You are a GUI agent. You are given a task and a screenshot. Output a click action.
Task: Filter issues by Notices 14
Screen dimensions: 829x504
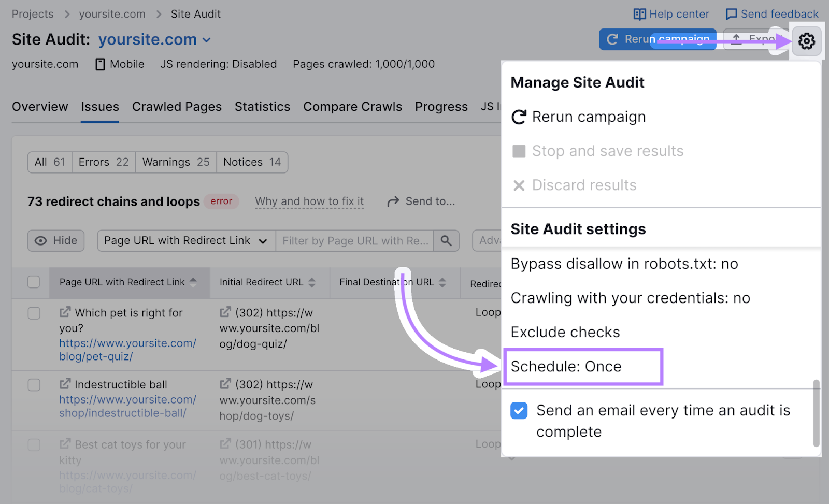click(252, 163)
